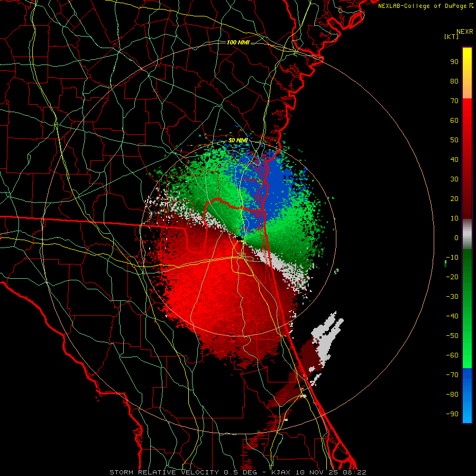Click the [KT] units label
Screen dimensions: 476x476
point(451,36)
